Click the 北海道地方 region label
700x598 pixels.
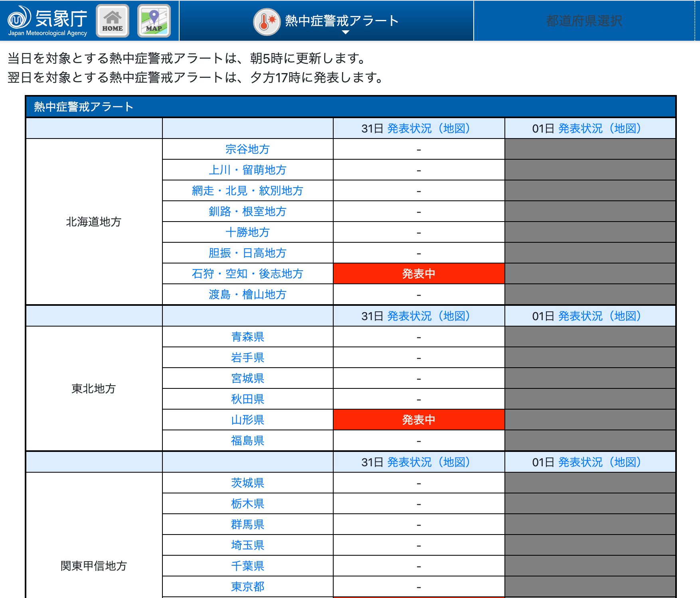[x=93, y=222]
